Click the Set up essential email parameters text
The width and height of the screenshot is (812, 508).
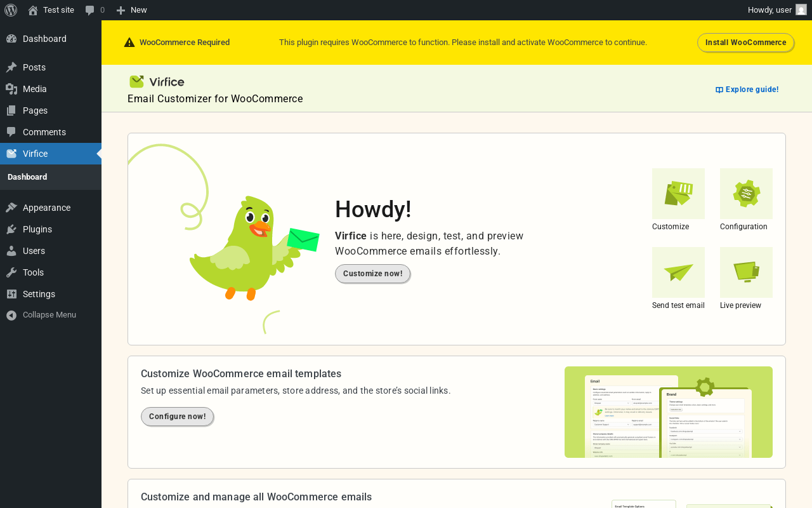pos(296,391)
